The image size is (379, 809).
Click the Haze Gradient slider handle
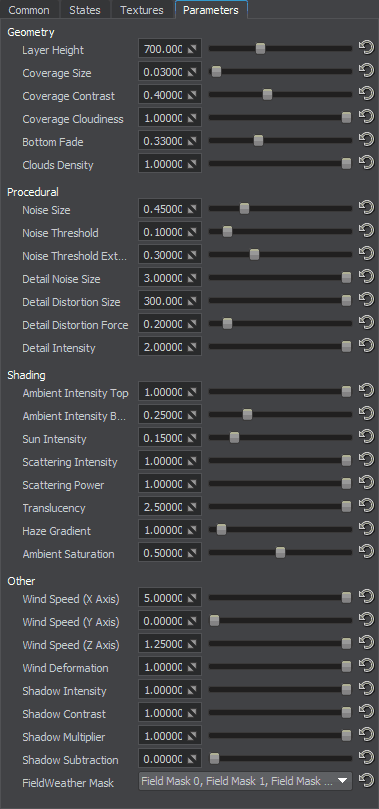(221, 529)
